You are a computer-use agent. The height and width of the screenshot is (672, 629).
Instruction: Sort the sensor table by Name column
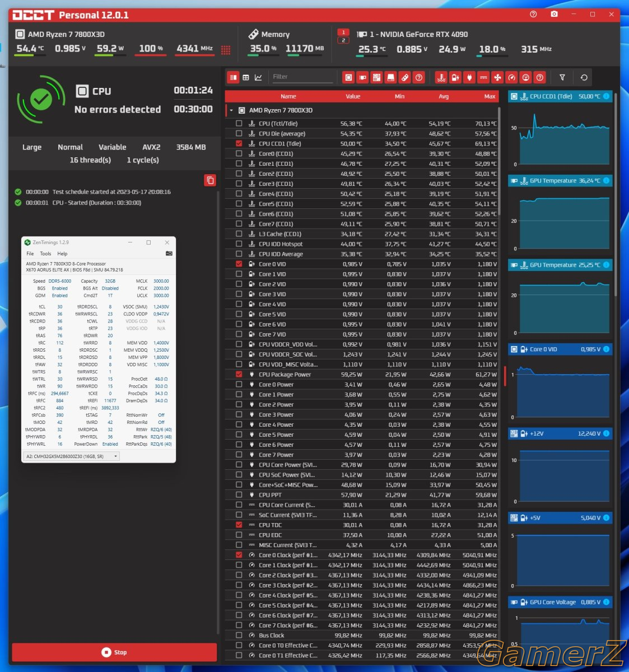click(288, 96)
